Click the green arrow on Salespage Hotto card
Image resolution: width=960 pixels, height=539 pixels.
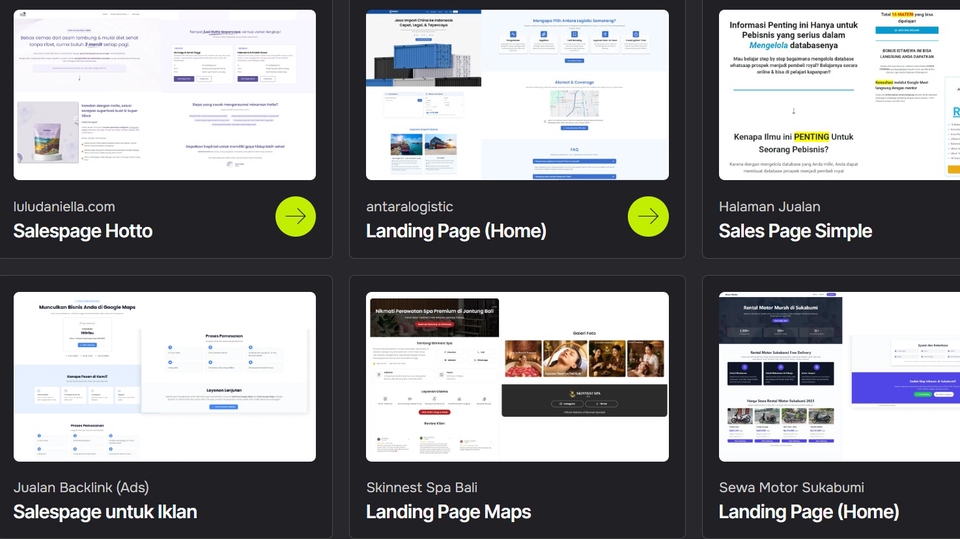point(295,216)
